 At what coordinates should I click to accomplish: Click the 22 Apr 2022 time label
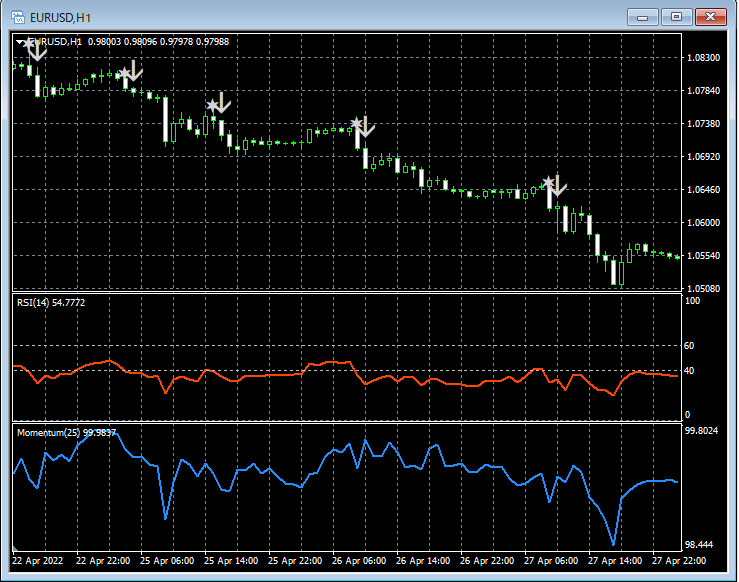click(x=37, y=561)
